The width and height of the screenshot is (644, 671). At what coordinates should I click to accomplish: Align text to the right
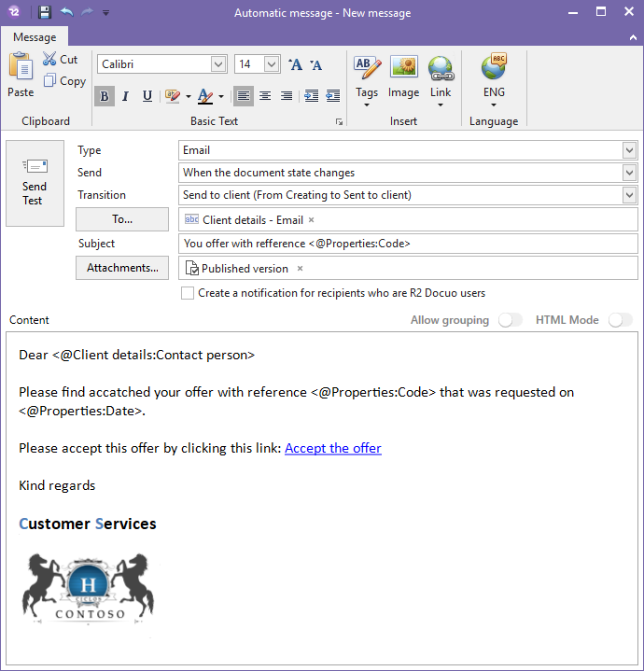(287, 96)
